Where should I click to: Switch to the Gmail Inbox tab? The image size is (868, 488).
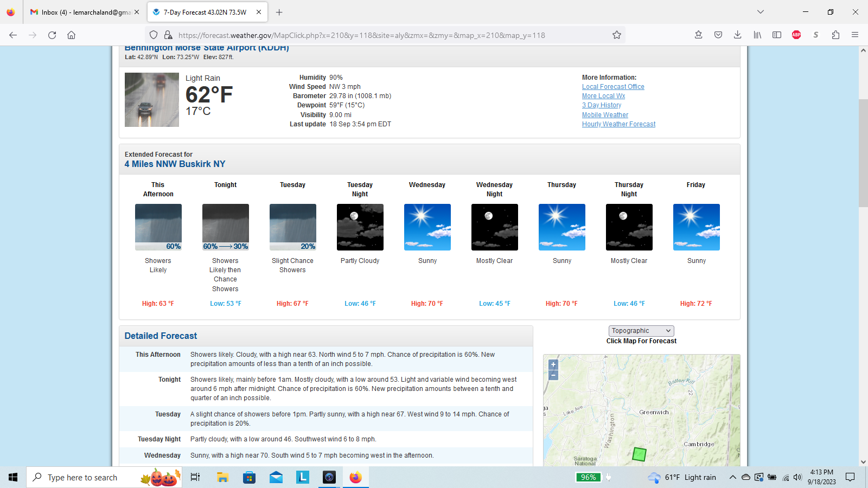(84, 12)
